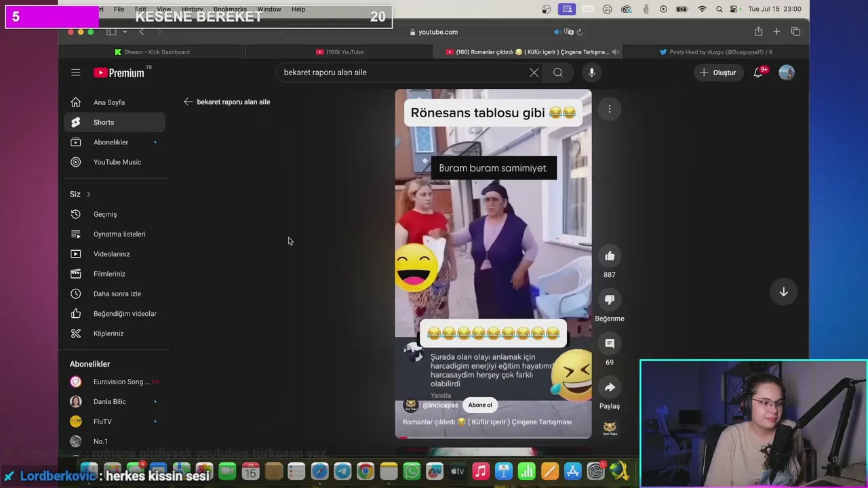Go back from bekaret raporu search
Image resolution: width=868 pixels, height=488 pixels.
click(x=188, y=102)
